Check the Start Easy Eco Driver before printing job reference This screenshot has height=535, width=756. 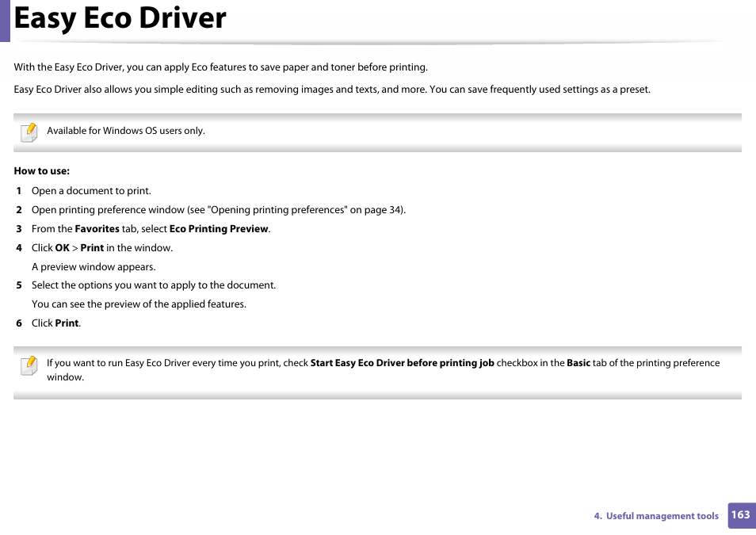(399, 362)
